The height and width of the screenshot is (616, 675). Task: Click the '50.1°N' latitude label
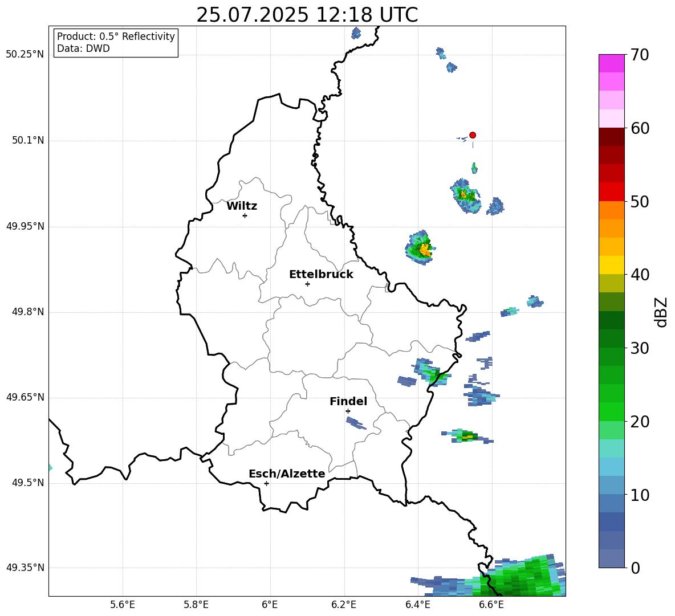(x=28, y=140)
